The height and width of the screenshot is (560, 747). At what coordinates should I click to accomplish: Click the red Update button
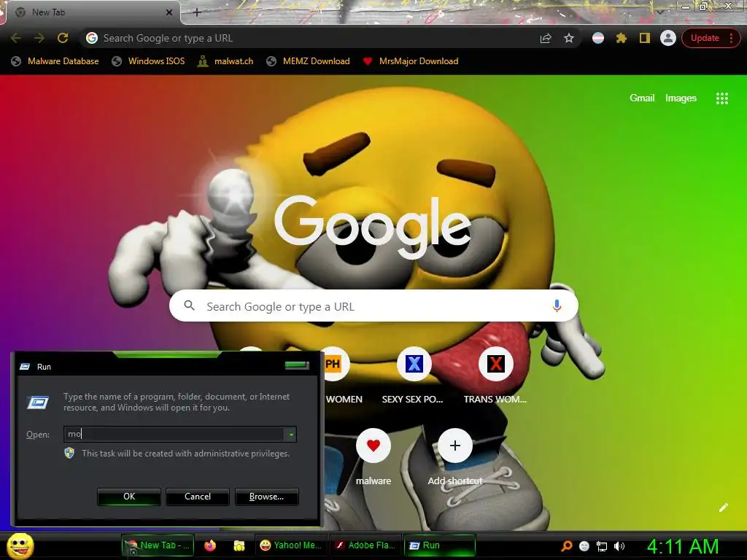coord(705,38)
